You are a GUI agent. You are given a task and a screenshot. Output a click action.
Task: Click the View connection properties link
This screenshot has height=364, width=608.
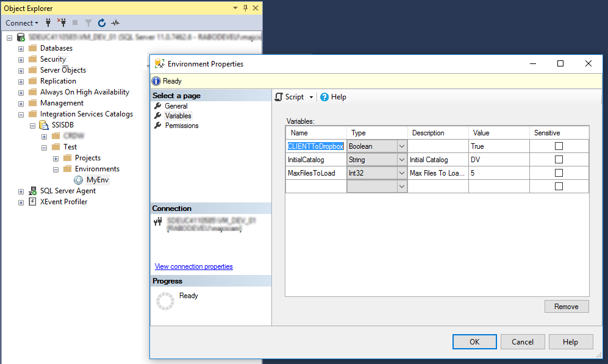coord(194,266)
